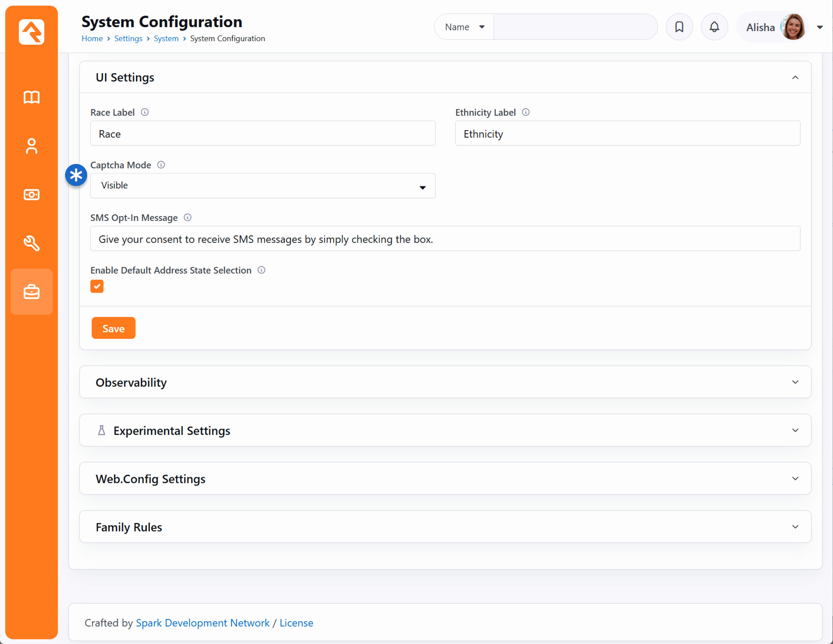Open the book icon in sidebar
Screen dimensions: 833x644
click(31, 97)
